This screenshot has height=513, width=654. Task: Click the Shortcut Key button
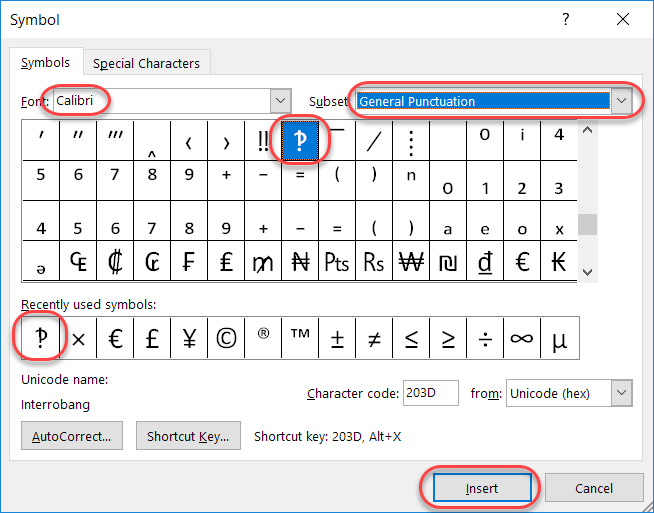point(188,436)
